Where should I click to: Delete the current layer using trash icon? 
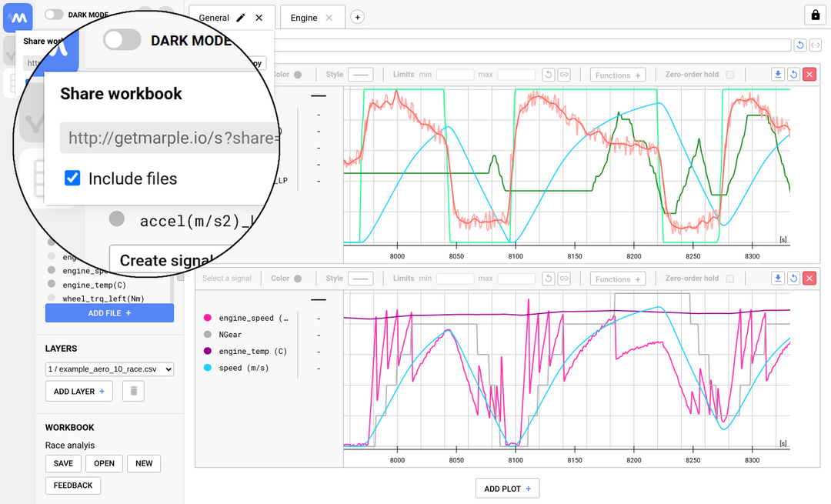132,391
